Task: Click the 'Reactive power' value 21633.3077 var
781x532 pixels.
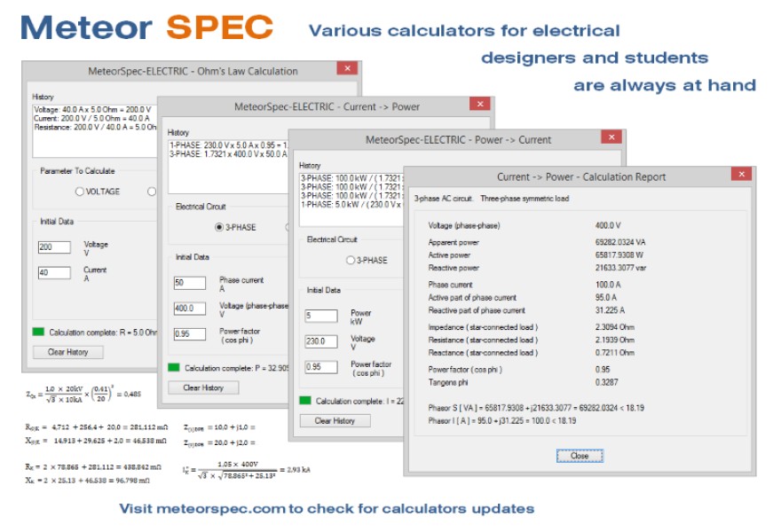Action: click(620, 268)
